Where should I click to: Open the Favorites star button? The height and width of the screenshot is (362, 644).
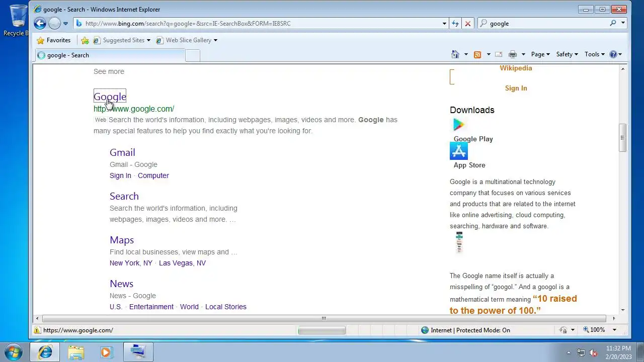(x=54, y=40)
